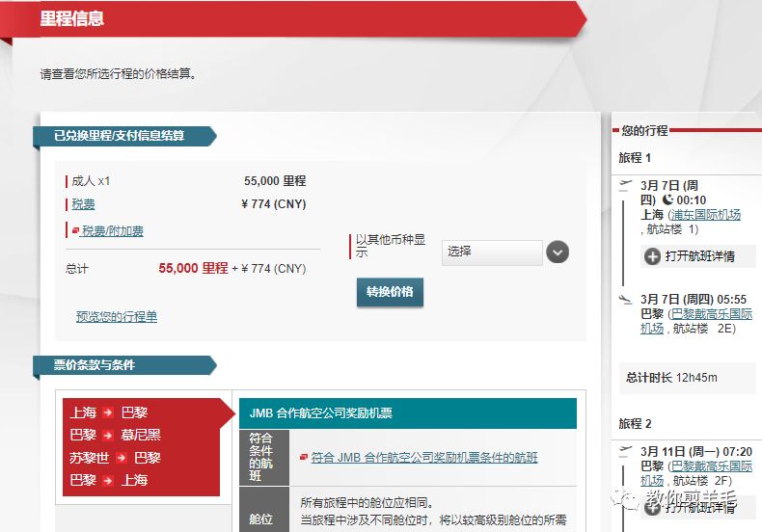Open the 浦东国际机场 airport link
762x532 pixels.
point(706,215)
